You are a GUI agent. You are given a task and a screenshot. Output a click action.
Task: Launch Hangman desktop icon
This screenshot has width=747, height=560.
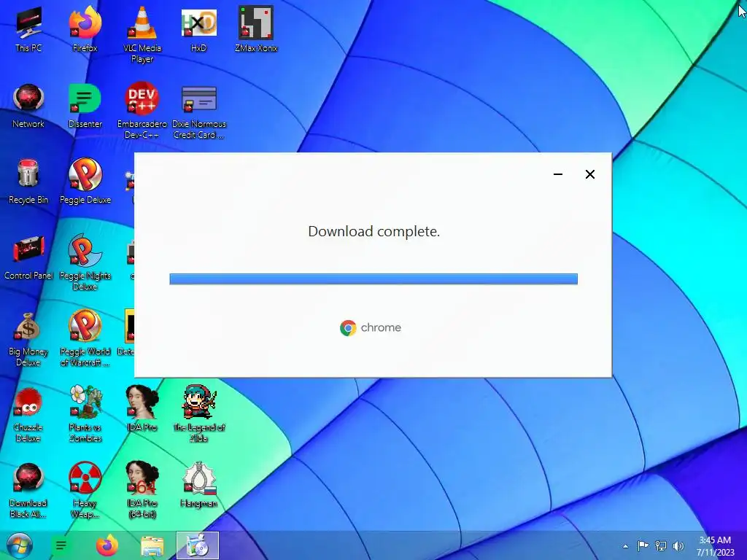198,484
